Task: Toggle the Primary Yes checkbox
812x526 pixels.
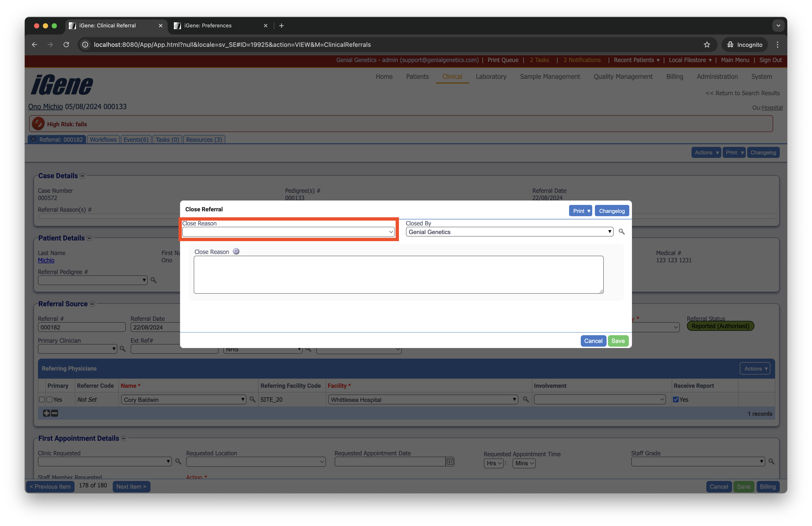Action: click(50, 399)
